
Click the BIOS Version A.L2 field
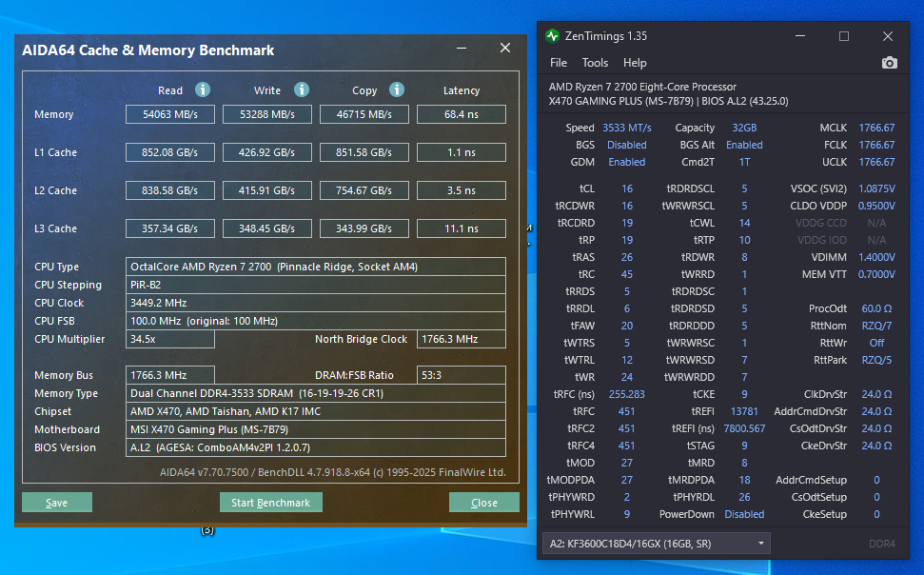[316, 447]
